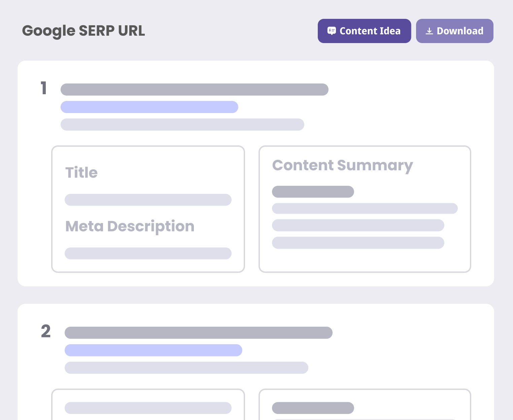Image resolution: width=513 pixels, height=420 pixels.
Task: Click the download arrow icon
Action: (x=429, y=31)
